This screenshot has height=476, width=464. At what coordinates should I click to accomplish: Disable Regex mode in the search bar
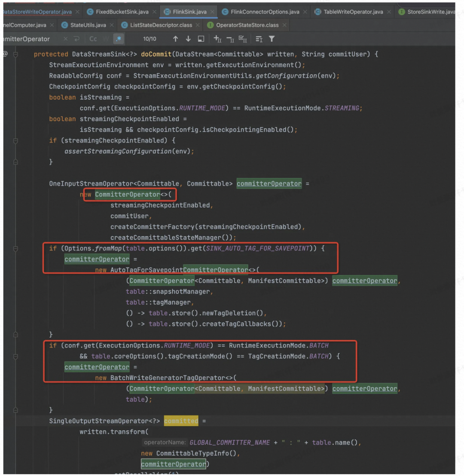119,39
